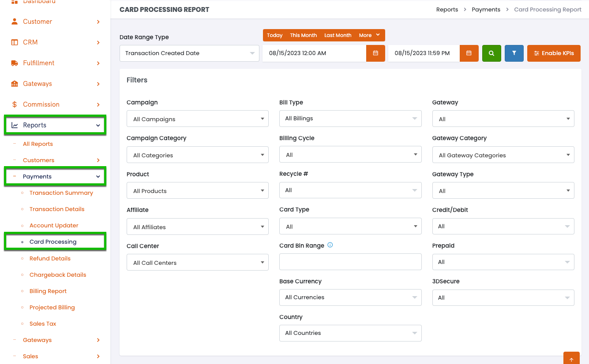
Task: Click into the Card Bin Range field
Action: coord(350,262)
